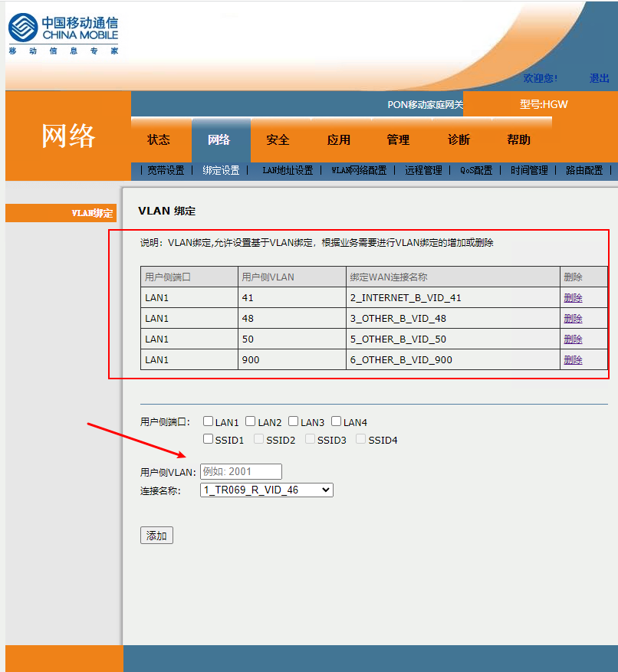Go to the 管理 tab

[398, 139]
